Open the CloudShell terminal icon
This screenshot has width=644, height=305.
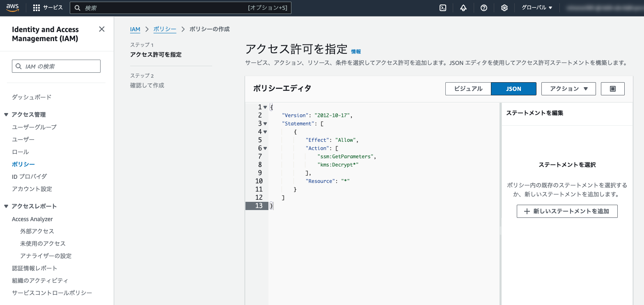coord(443,8)
